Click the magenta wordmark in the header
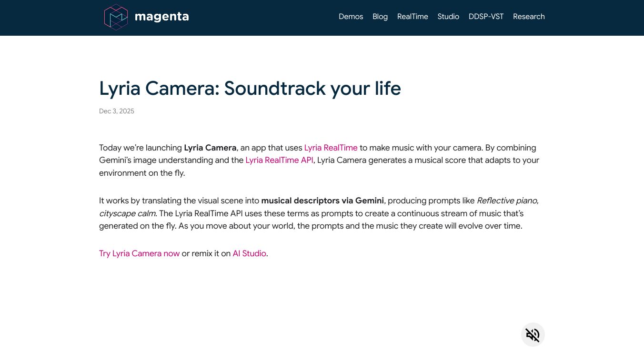This screenshot has width=644, height=362. 162,17
